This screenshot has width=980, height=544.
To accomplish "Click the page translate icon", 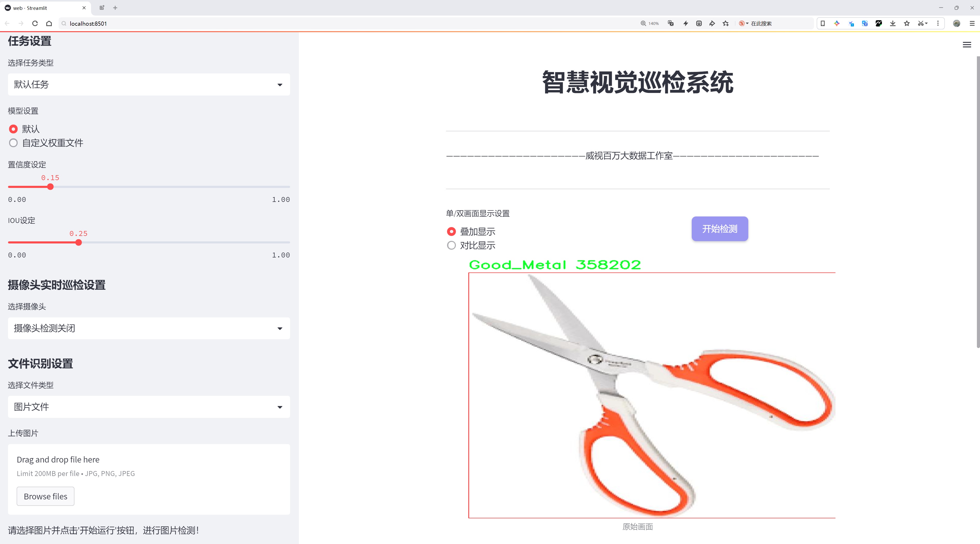I will 671,23.
